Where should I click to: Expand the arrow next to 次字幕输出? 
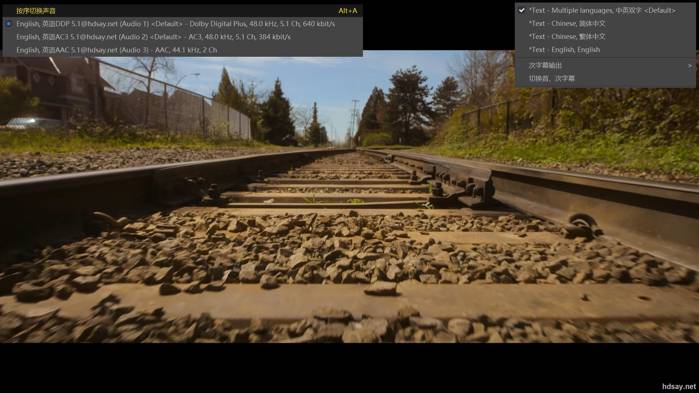[x=690, y=66]
